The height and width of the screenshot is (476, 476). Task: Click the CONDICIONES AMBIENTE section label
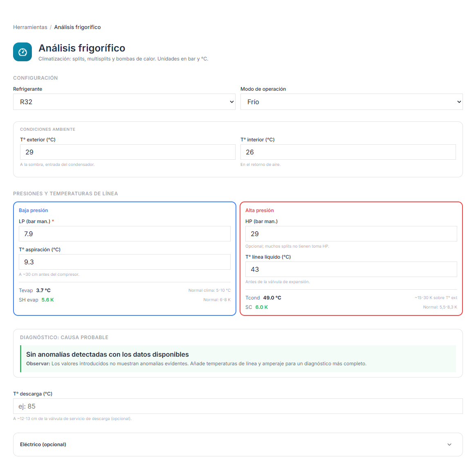48,130
